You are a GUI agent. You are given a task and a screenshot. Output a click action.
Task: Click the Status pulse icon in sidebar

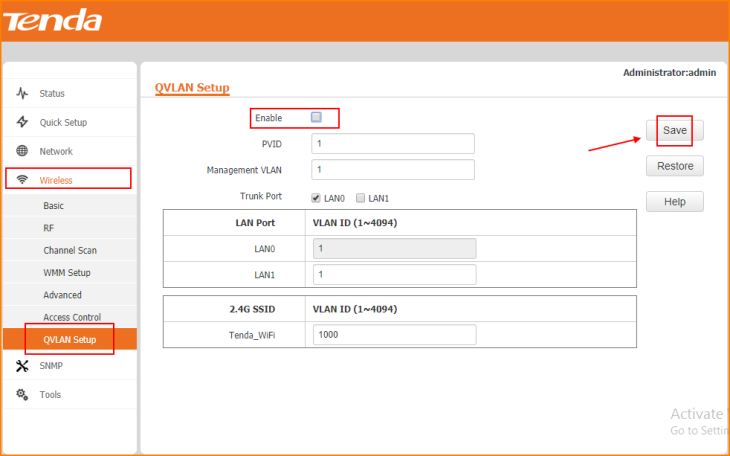pos(22,94)
